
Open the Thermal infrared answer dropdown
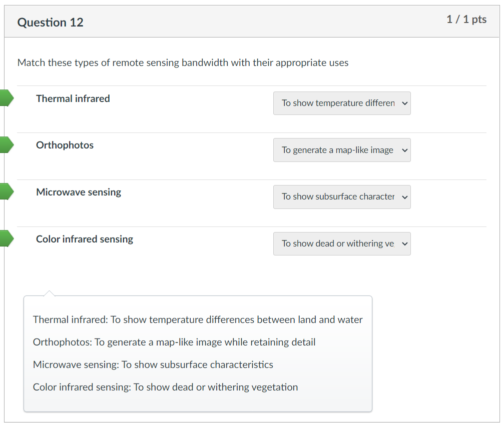click(x=342, y=103)
